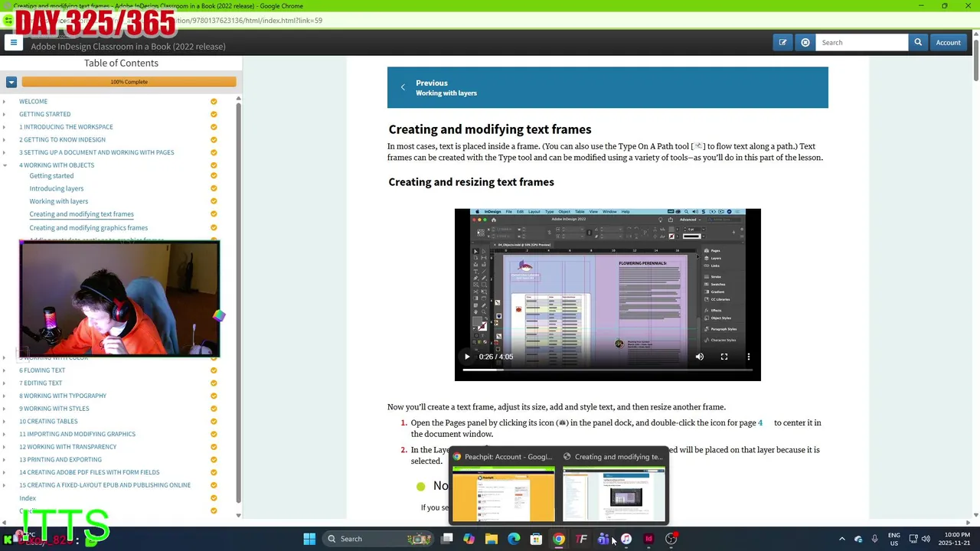
Task: Open 11 IMPORTING AND MODIFYING GRAPHICS chapter
Action: click(x=77, y=434)
